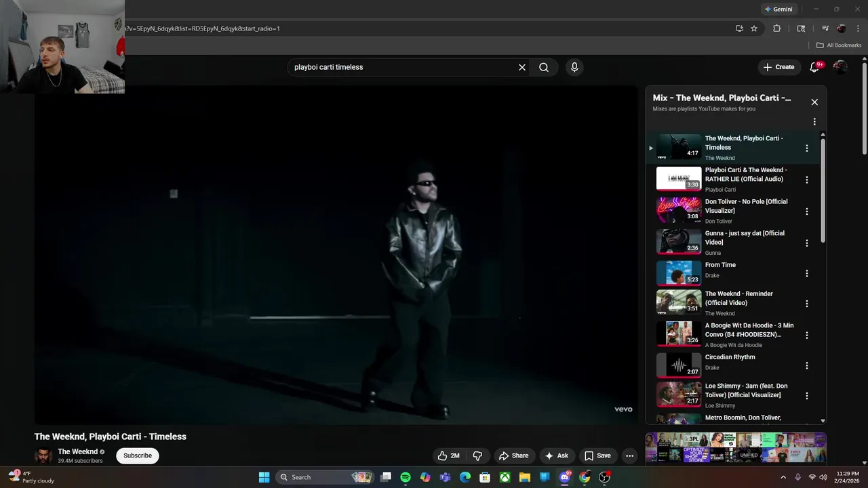The height and width of the screenshot is (488, 868).
Task: Click the Ask button under video
Action: pos(557,456)
